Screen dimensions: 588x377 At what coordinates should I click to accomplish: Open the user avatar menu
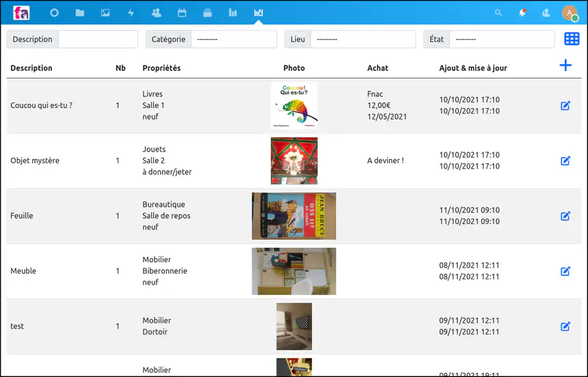570,13
